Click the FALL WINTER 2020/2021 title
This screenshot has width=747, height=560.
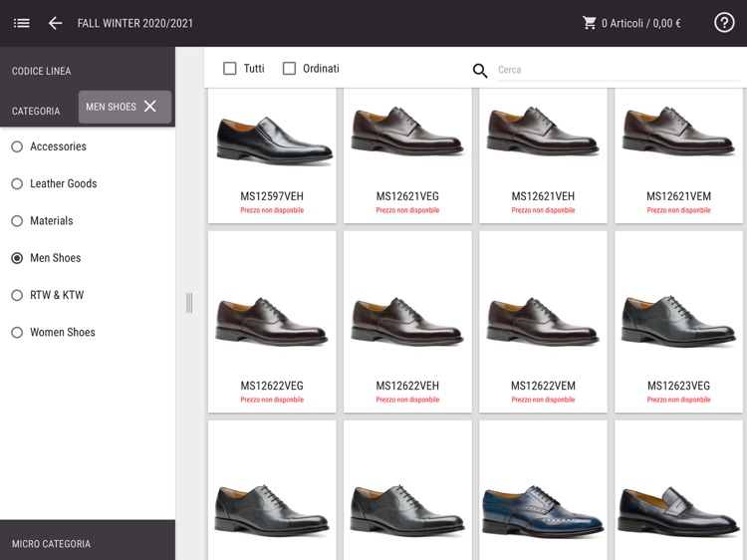pyautogui.click(x=135, y=23)
